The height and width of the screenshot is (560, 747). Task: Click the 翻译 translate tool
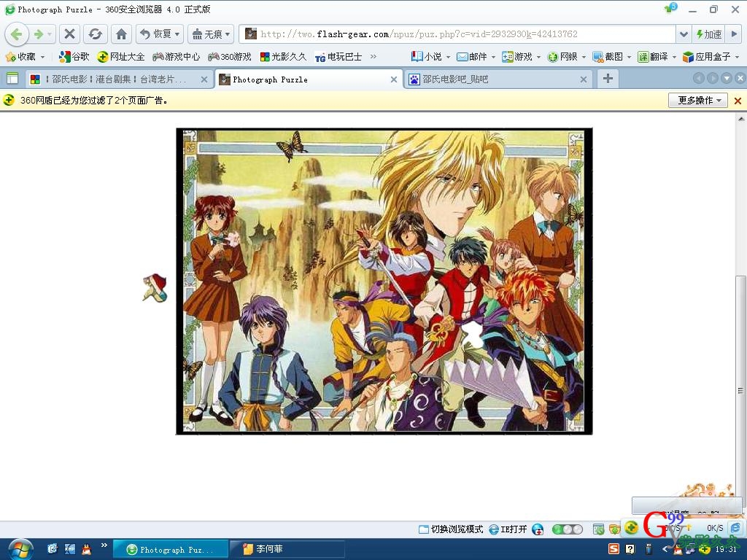(653, 57)
